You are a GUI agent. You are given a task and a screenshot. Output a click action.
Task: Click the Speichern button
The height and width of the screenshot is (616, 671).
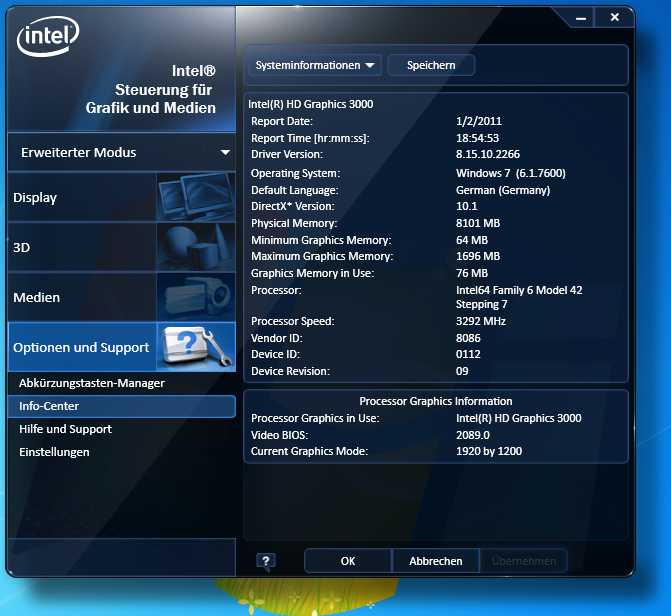click(431, 65)
